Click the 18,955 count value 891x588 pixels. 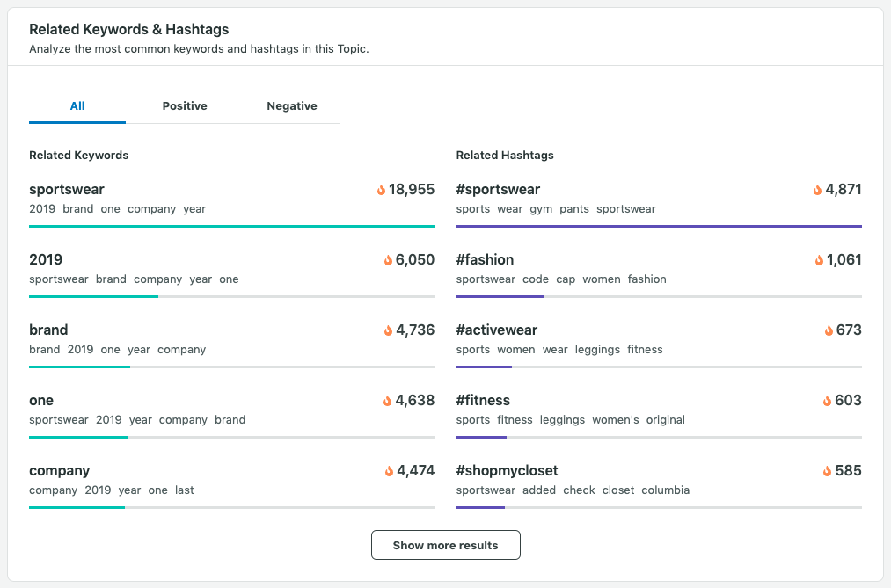tap(412, 190)
